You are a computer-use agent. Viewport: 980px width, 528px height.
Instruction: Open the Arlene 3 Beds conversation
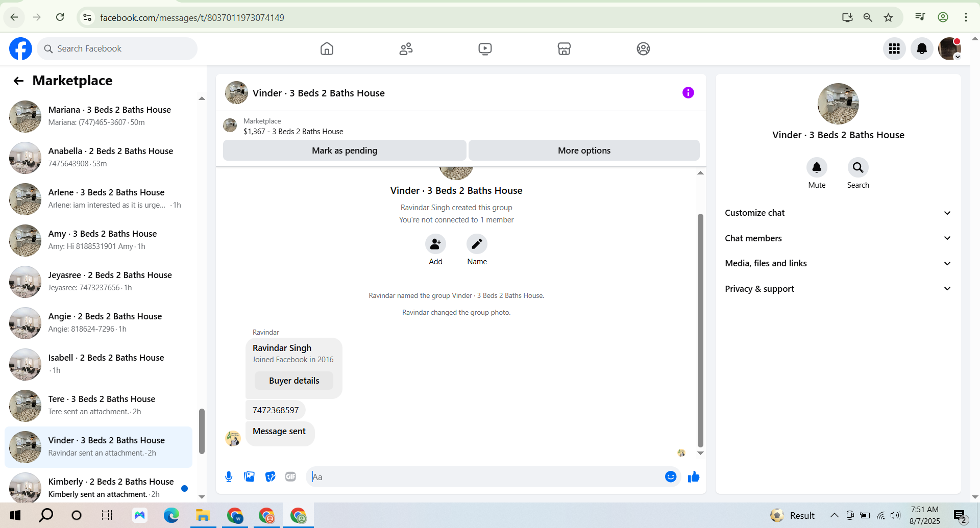click(99, 199)
